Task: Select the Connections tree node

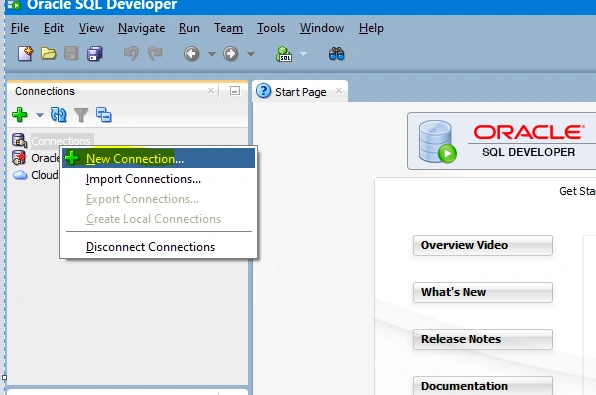Action: pos(61,141)
